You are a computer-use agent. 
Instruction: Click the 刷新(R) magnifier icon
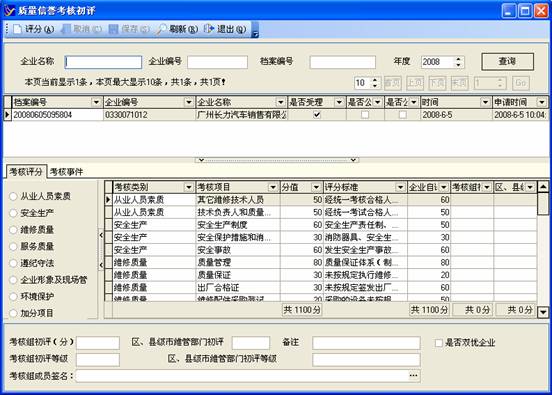[161, 29]
